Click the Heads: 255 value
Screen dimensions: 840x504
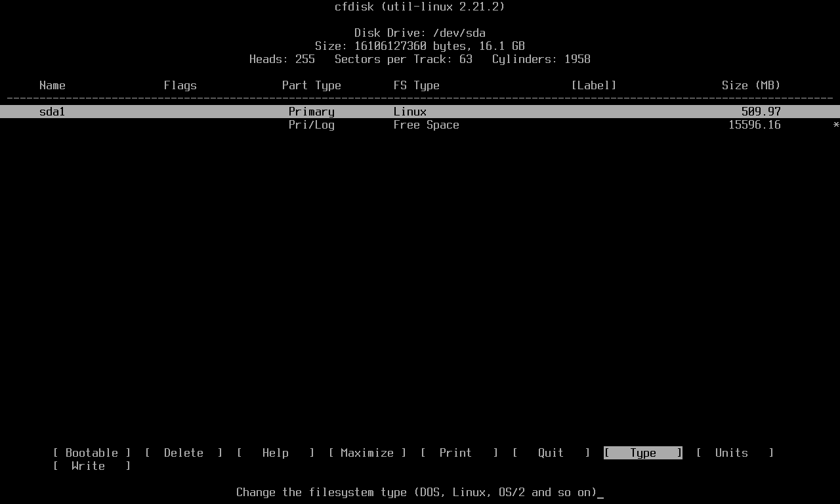[282, 59]
